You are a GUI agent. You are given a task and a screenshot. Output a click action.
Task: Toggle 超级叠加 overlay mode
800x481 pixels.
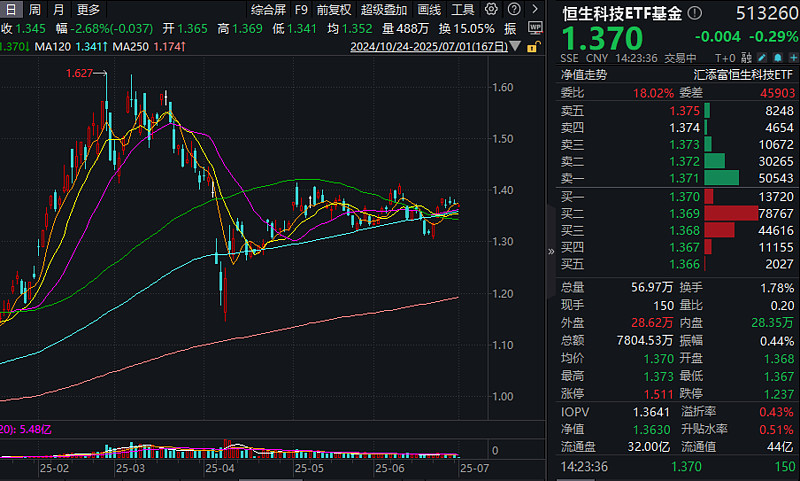point(384,10)
